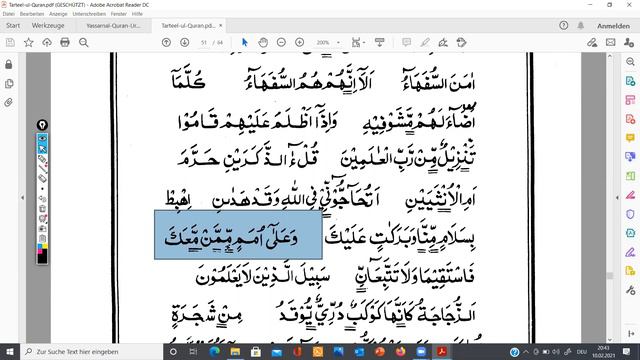This screenshot has width=640, height=360.
Task: Open the Create PDF tool in right pane
Action: point(630,119)
